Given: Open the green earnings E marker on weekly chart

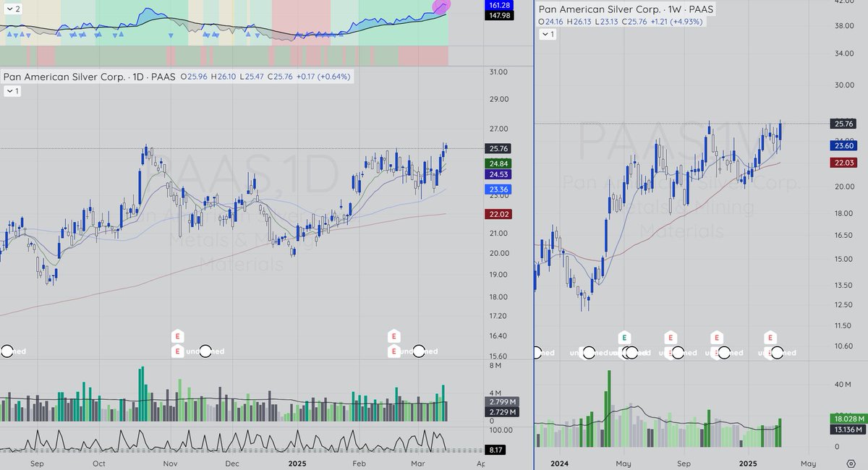Looking at the screenshot, I should click(624, 338).
